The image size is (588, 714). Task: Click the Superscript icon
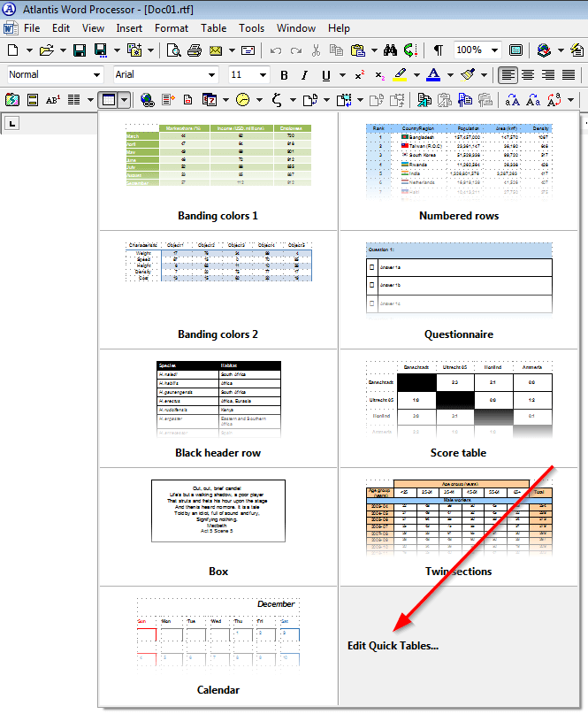(x=360, y=75)
